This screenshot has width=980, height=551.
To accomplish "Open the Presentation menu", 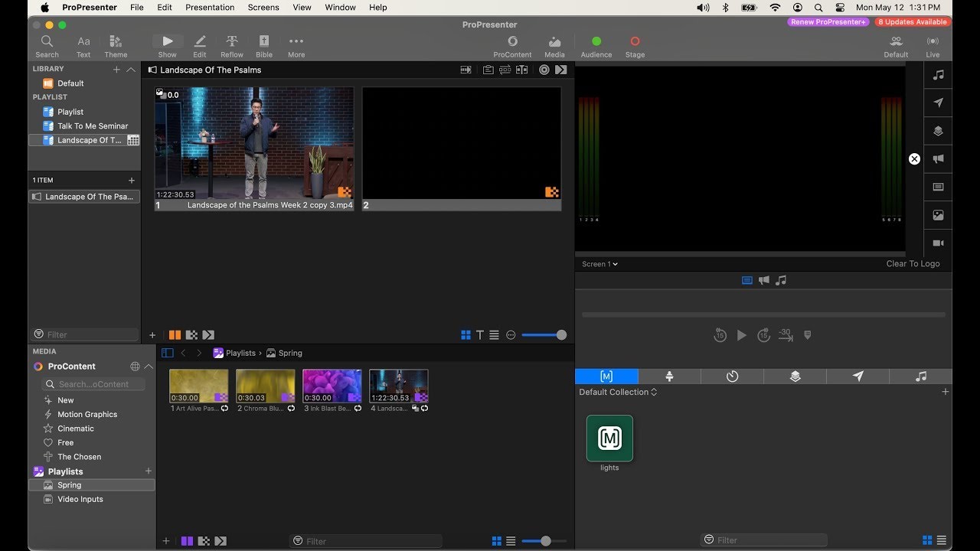I will click(210, 8).
